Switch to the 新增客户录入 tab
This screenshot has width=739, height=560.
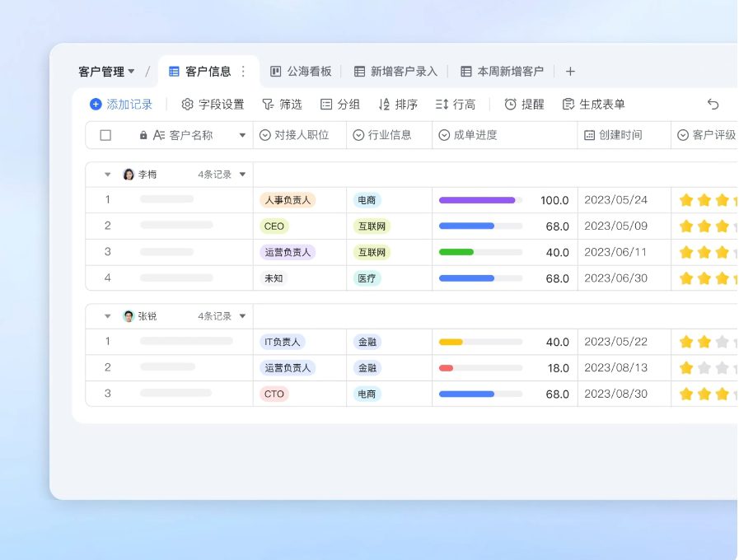pyautogui.click(x=395, y=72)
